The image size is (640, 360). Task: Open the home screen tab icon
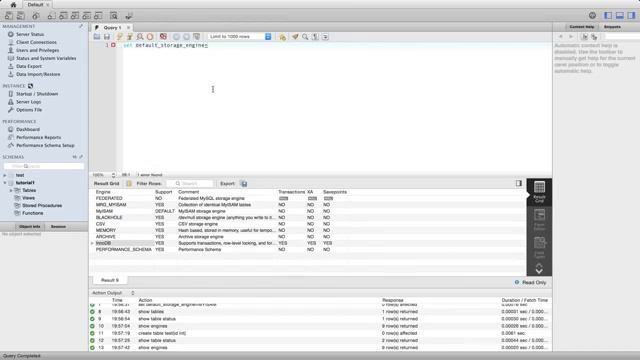[x=13, y=4]
